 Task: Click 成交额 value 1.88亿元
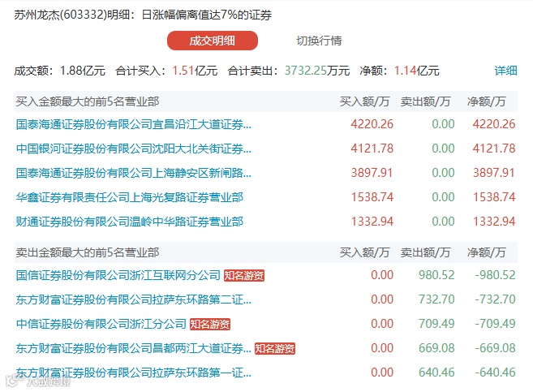coord(82,71)
